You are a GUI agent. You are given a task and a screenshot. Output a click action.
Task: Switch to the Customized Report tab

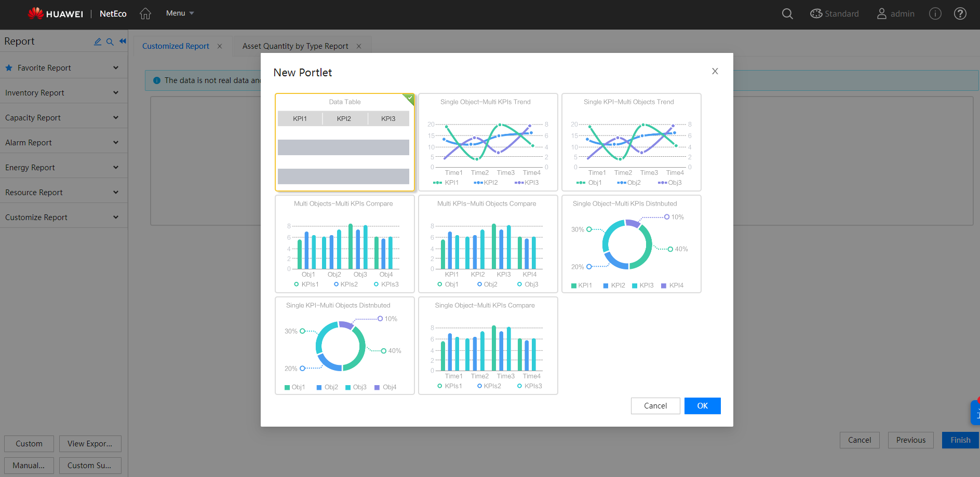(x=176, y=46)
